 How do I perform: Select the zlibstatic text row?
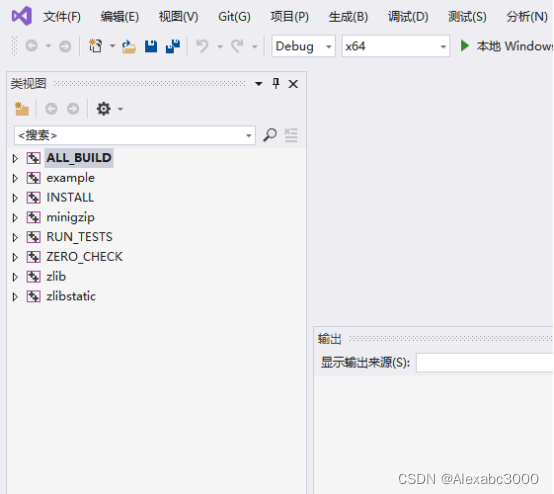tap(71, 296)
